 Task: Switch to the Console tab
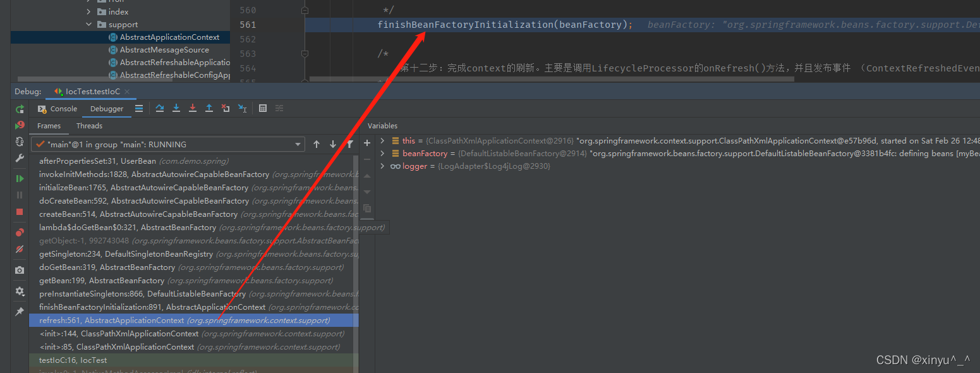click(63, 109)
